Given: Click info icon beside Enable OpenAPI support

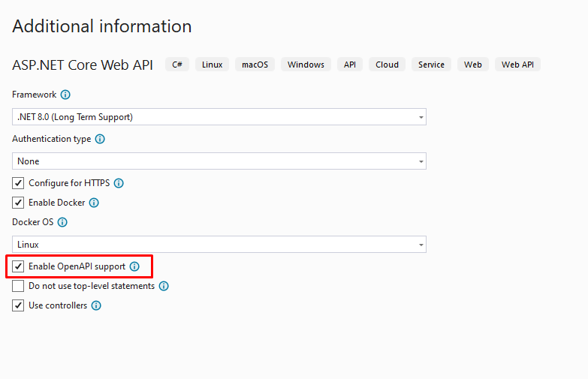Looking at the screenshot, I should (134, 266).
